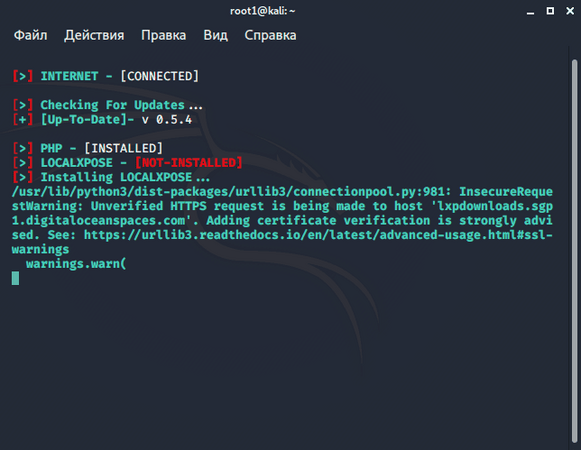Click the Up-To-Date v 0.5.4 line

point(102,119)
